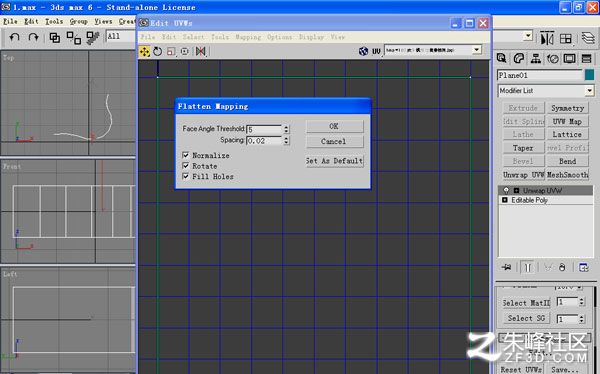Viewport: 600px width, 374px height.
Task: Open the Modify command panel tab
Action: [518, 58]
